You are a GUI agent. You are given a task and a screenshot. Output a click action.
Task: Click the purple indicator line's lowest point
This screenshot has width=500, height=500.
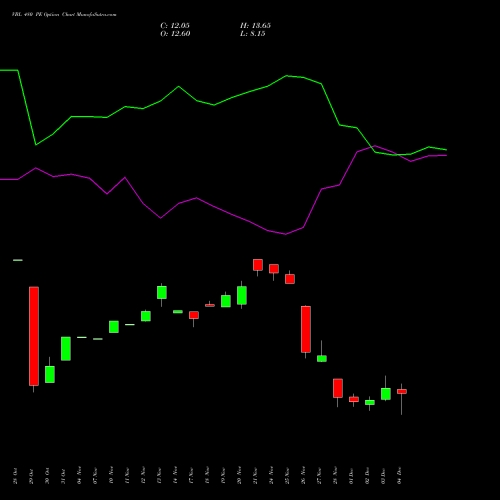286,234
